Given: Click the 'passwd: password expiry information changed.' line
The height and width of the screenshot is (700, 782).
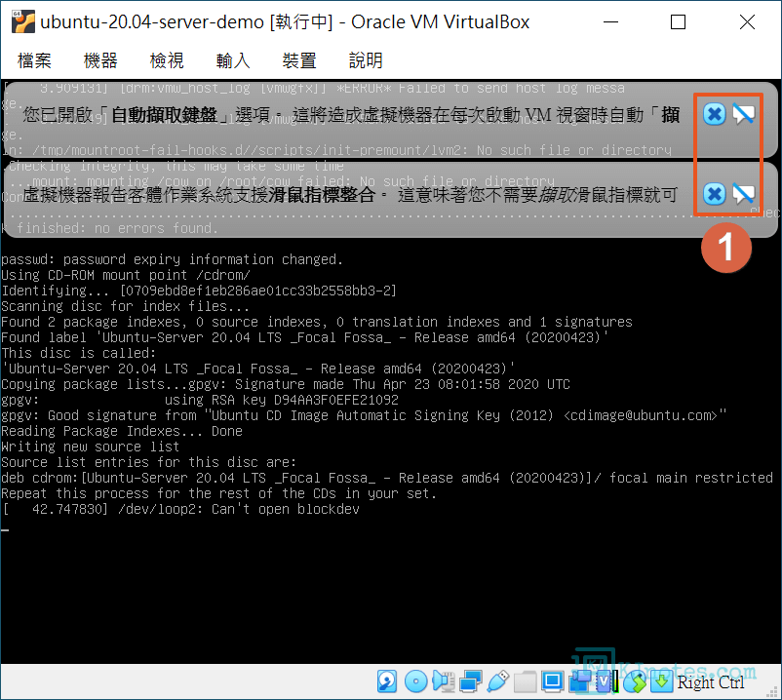Looking at the screenshot, I should tap(172, 259).
